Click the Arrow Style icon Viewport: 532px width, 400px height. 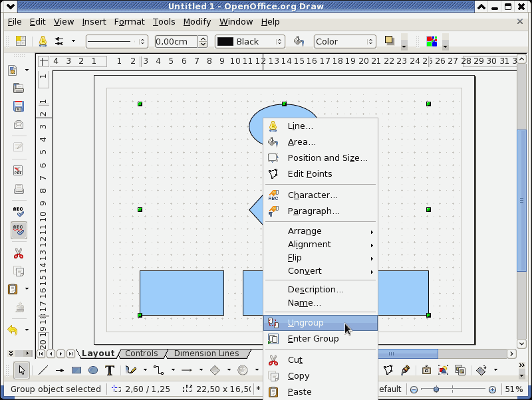59,41
